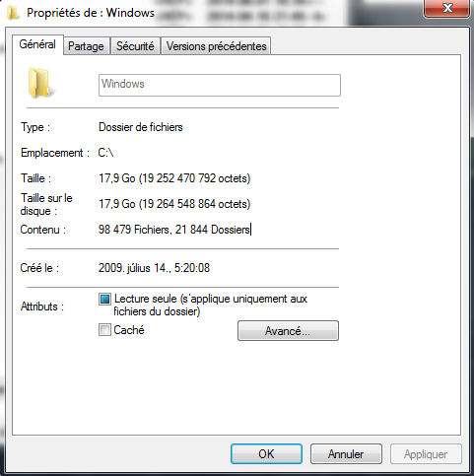Click the Appliquer button

point(426,454)
